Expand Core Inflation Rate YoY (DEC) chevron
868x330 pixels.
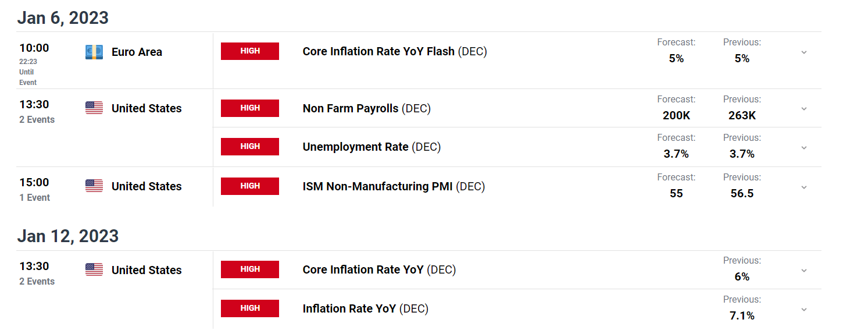click(x=804, y=271)
